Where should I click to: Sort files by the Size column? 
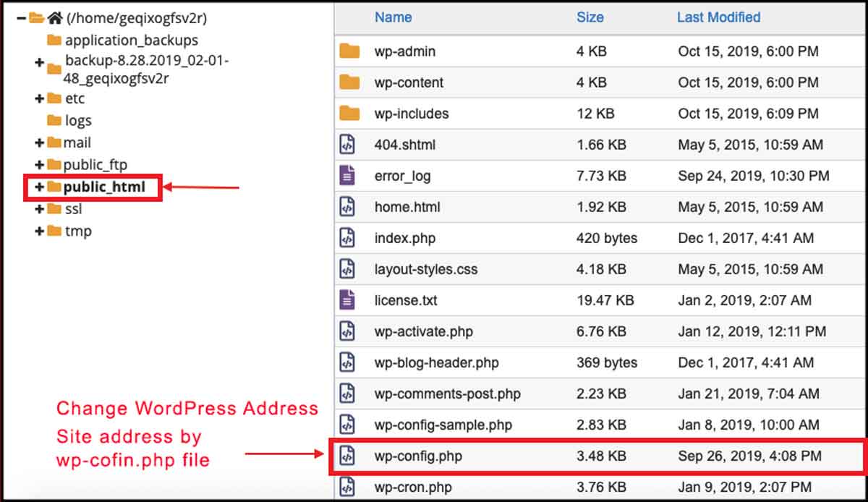pyautogui.click(x=590, y=17)
